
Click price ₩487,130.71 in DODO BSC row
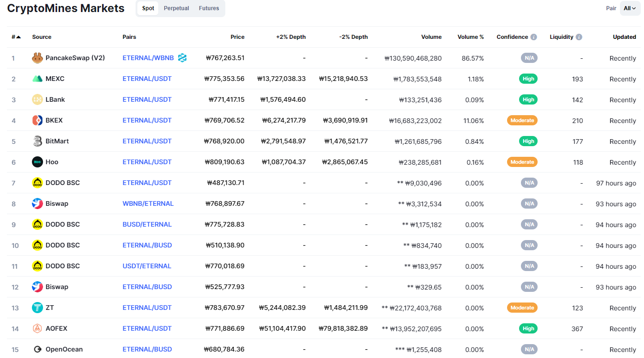coord(225,183)
